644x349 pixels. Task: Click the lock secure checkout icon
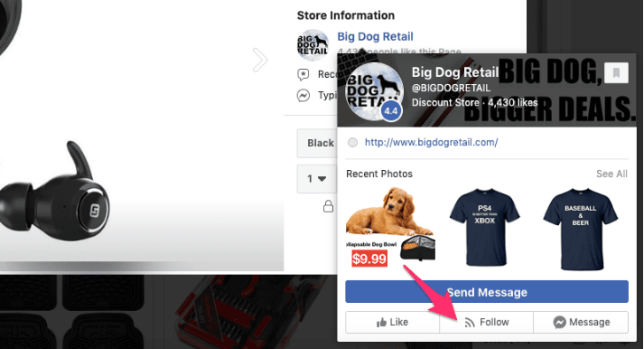(x=328, y=206)
